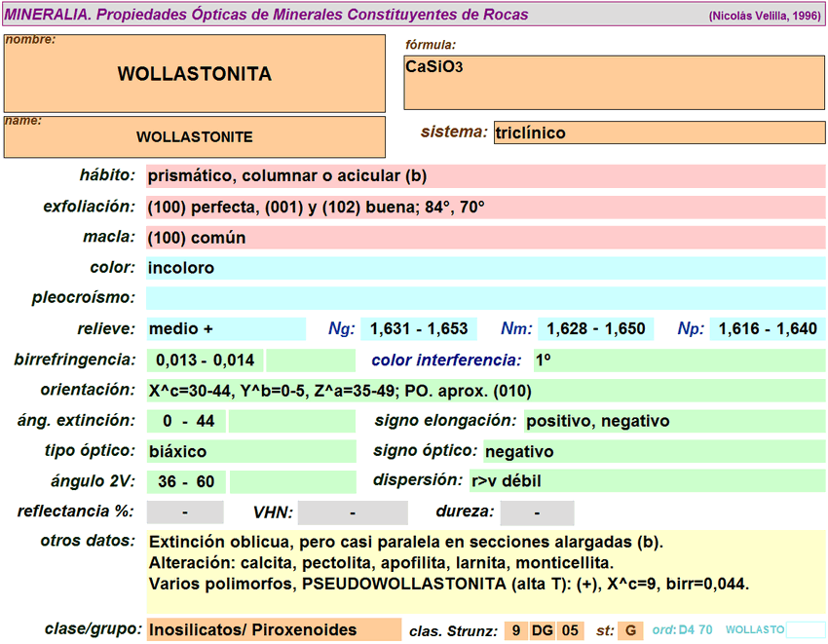828x644 pixels.
Task: Click the Np refractive index value
Action: coord(768,329)
